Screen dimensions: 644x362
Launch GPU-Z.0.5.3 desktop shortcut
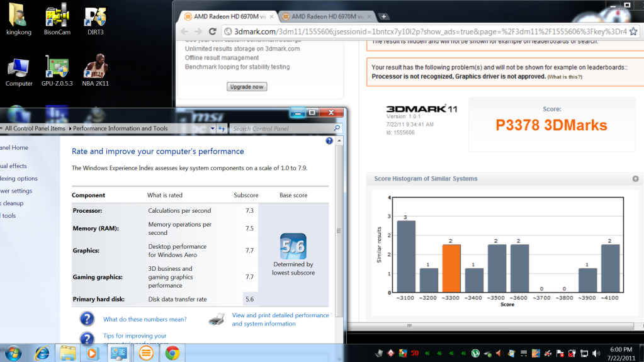click(57, 71)
